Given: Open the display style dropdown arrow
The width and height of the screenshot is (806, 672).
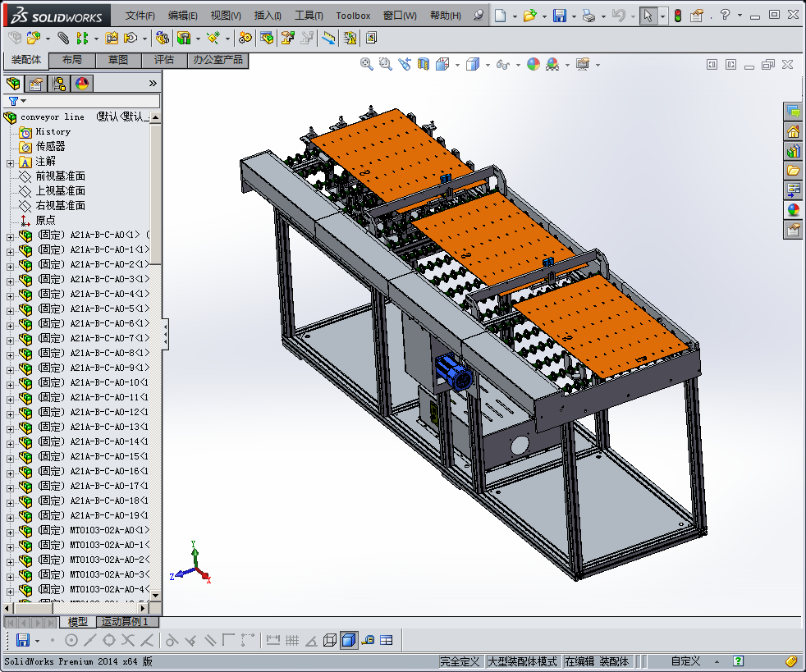Looking at the screenshot, I should tap(488, 65).
